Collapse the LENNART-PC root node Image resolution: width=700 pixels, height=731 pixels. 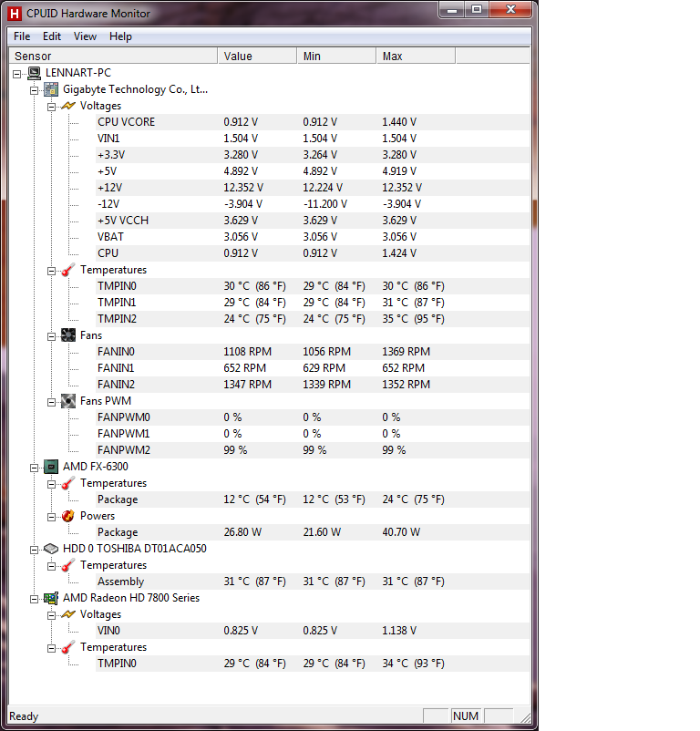pyautogui.click(x=17, y=74)
